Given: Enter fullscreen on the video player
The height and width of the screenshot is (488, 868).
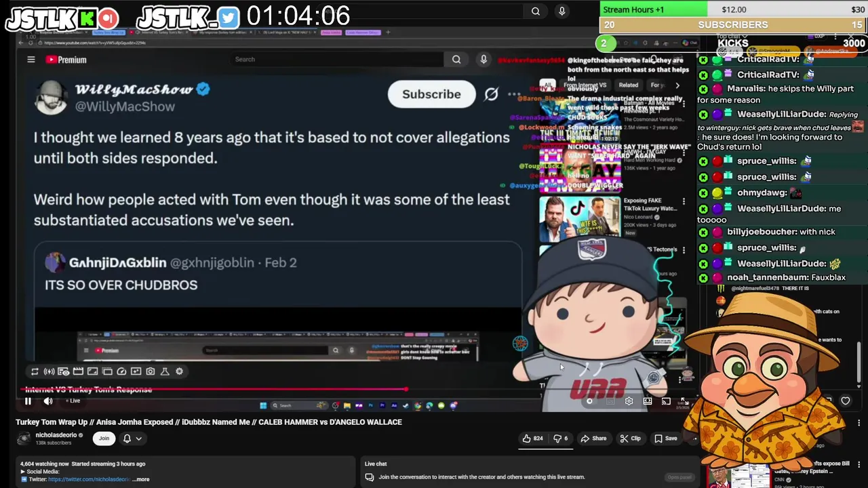Looking at the screenshot, I should pos(684,401).
